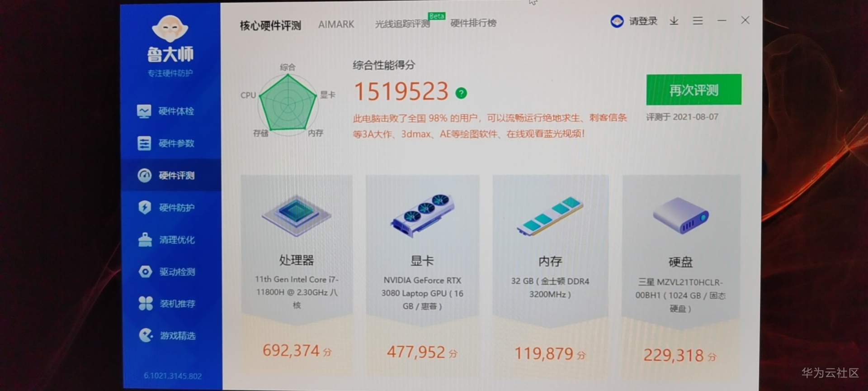Open 硬件体检 hardware checkup icon
This screenshot has width=868, height=391.
click(x=144, y=111)
